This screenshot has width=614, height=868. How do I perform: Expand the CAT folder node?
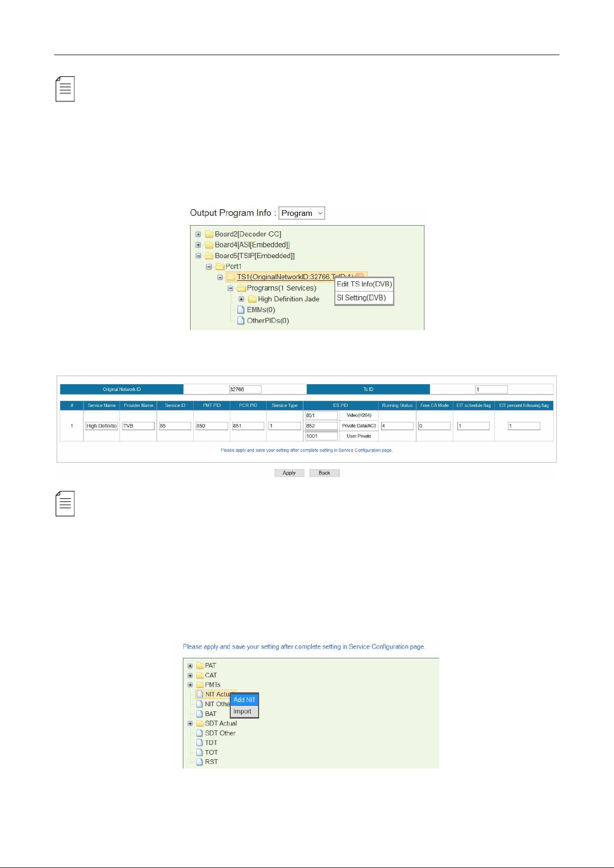click(x=190, y=675)
